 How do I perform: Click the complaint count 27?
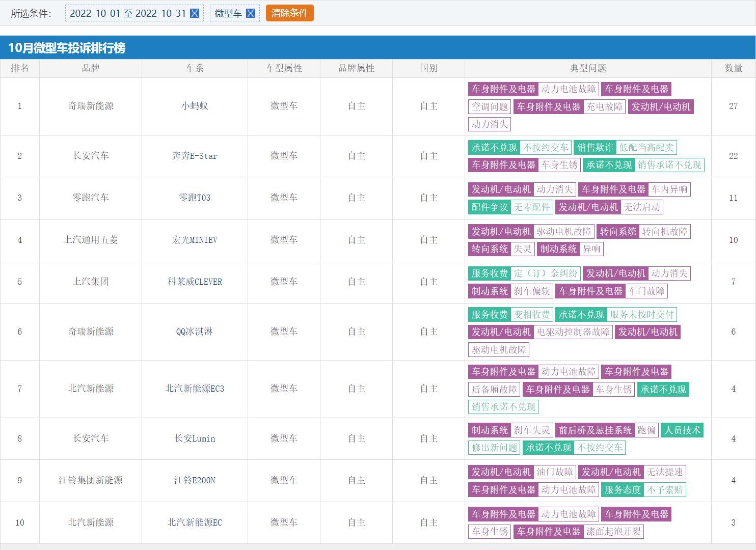click(x=734, y=106)
